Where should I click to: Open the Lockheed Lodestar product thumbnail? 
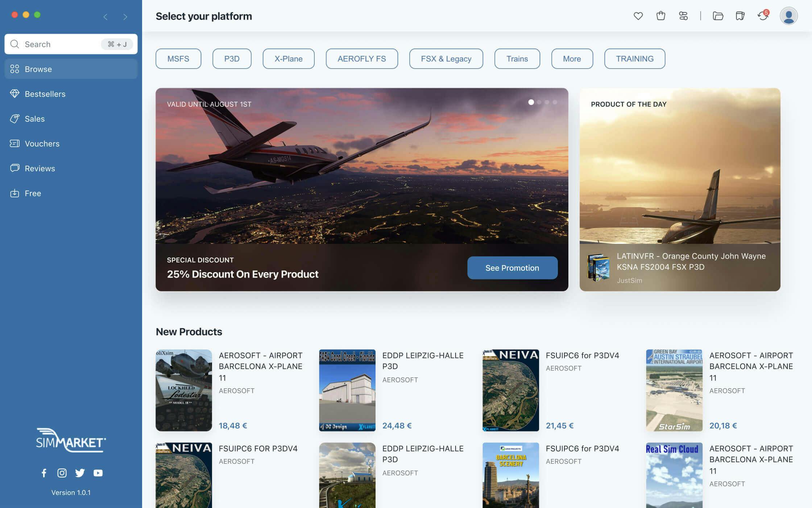pos(184,390)
